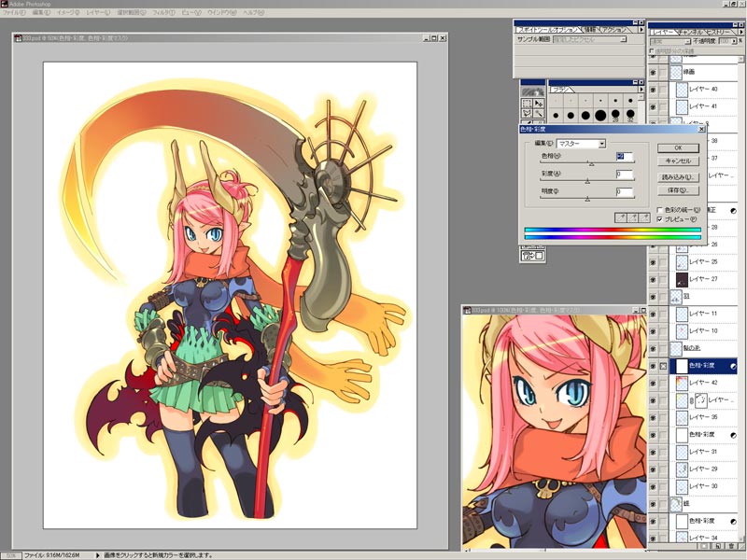Hide the レイヤー 27 layer
Image resolution: width=747 pixels, height=560 pixels.
653,279
